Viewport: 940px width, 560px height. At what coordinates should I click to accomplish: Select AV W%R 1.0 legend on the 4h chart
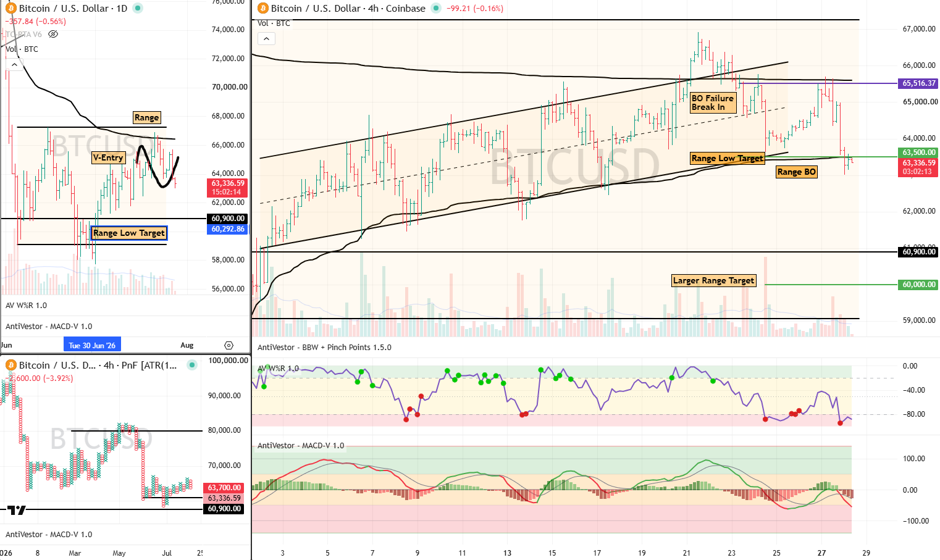pyautogui.click(x=278, y=368)
